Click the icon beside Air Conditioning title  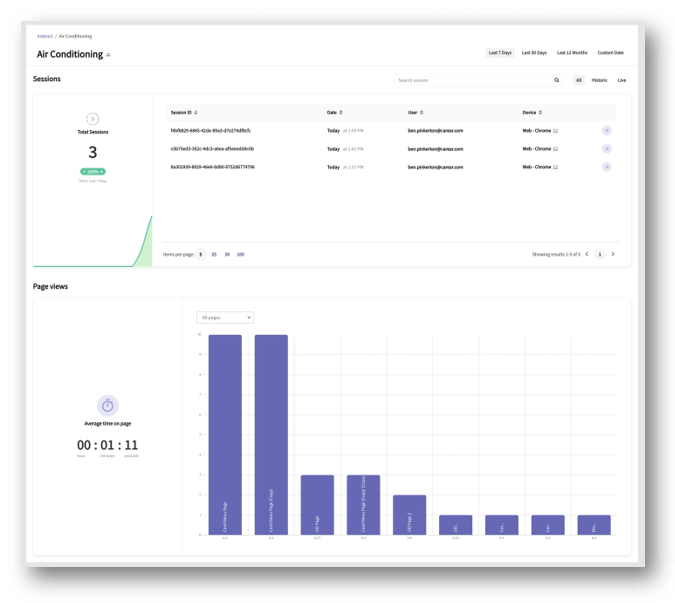click(109, 55)
